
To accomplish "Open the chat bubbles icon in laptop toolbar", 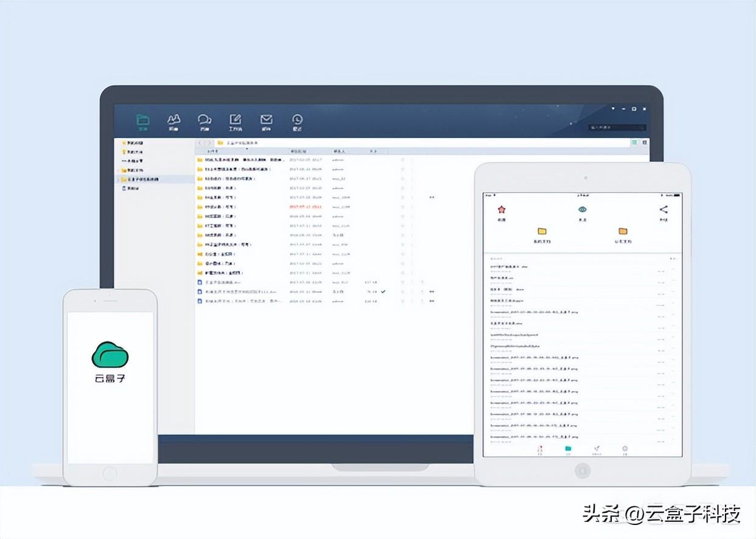I will (205, 122).
